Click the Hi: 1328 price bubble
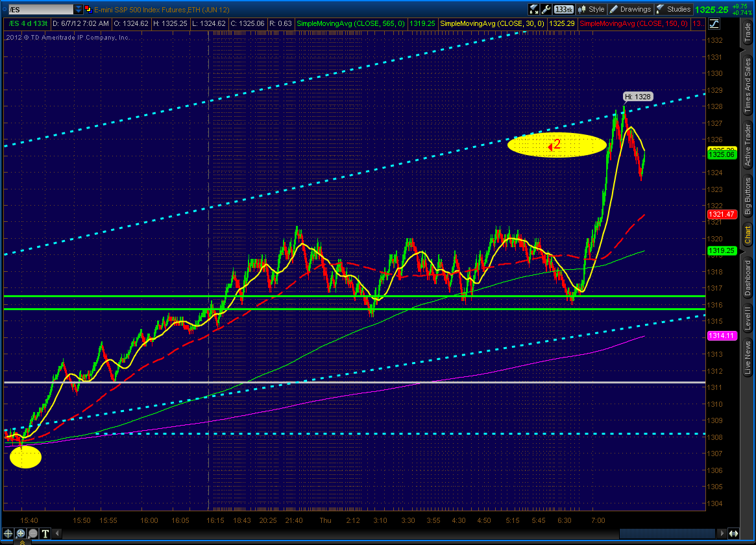756x545 pixels. pos(638,97)
